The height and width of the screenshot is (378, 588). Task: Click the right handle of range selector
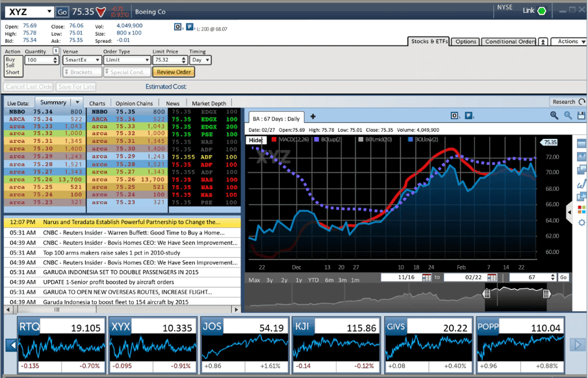pos(546,294)
